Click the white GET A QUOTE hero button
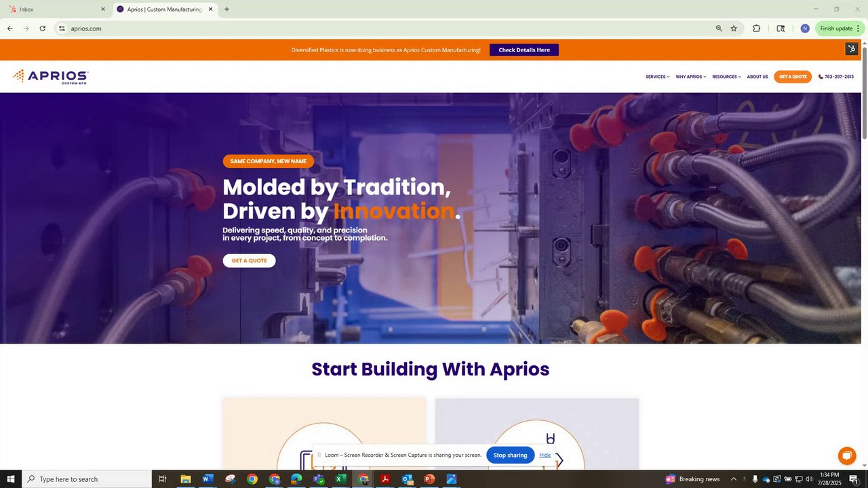Viewport: 868px width, 488px height. point(249,260)
